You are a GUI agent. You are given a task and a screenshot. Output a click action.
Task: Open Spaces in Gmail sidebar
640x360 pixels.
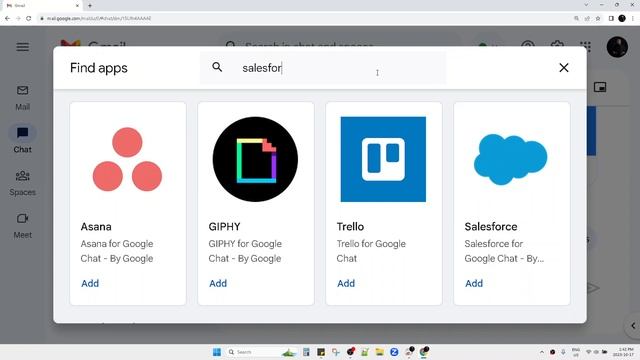tap(22, 183)
